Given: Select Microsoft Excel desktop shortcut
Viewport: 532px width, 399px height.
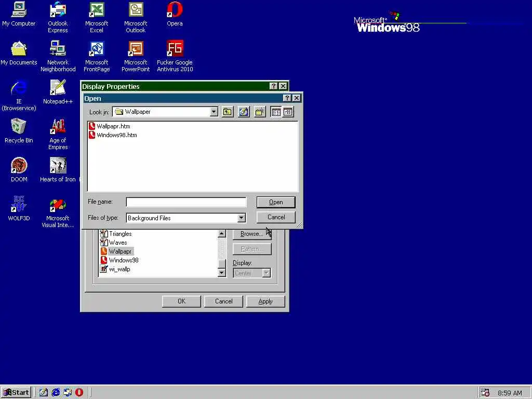Looking at the screenshot, I should (97, 17).
